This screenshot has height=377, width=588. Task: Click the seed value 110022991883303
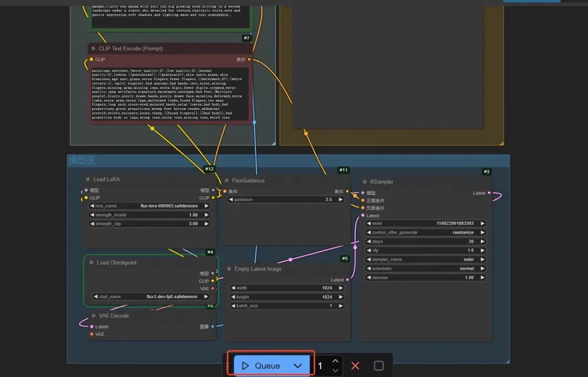[455, 223]
